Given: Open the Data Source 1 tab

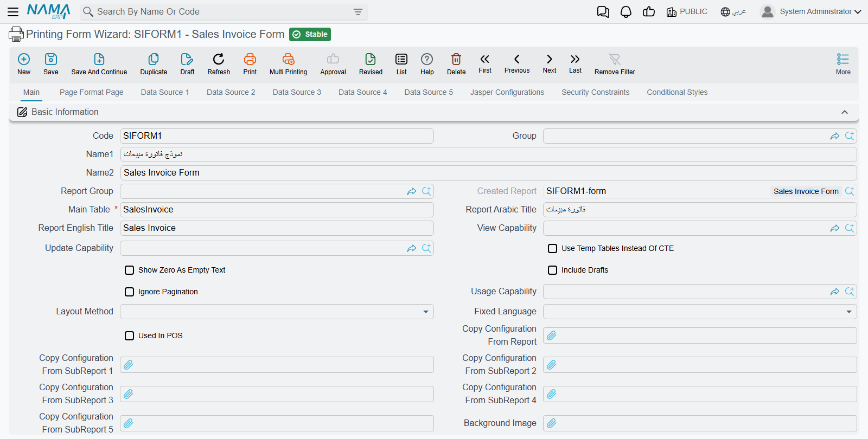Looking at the screenshot, I should click(x=165, y=92).
